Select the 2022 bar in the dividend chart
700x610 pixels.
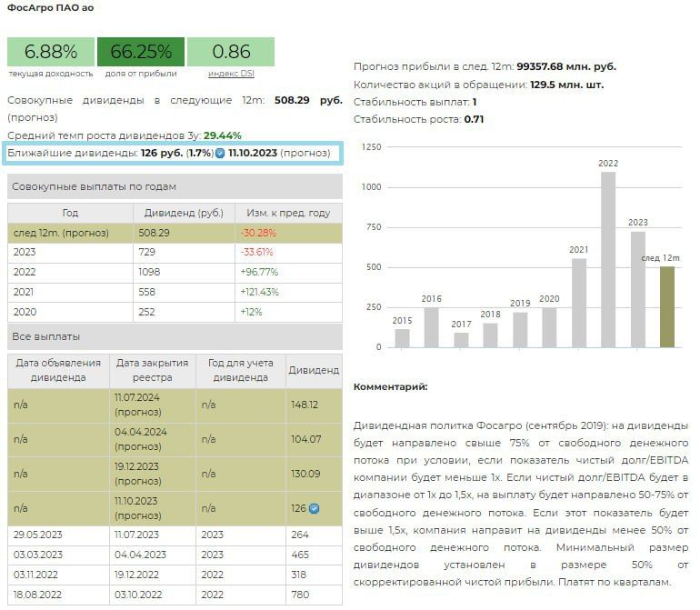pos(608,259)
